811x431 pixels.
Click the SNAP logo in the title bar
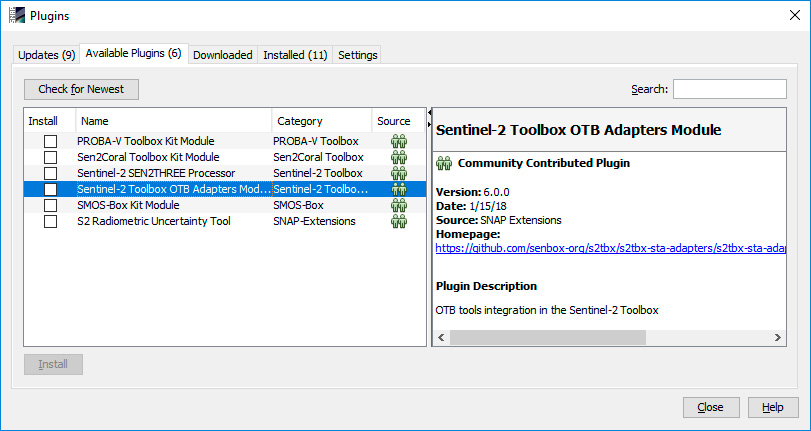(x=17, y=16)
